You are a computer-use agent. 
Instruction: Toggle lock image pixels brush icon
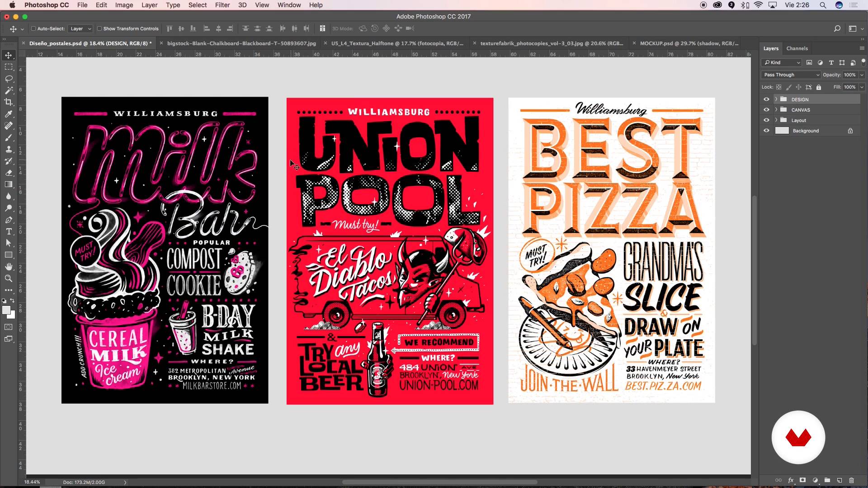coord(788,87)
